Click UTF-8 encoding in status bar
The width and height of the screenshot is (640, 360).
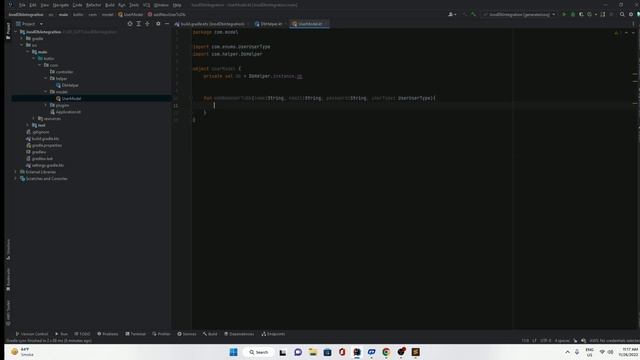click(546, 340)
